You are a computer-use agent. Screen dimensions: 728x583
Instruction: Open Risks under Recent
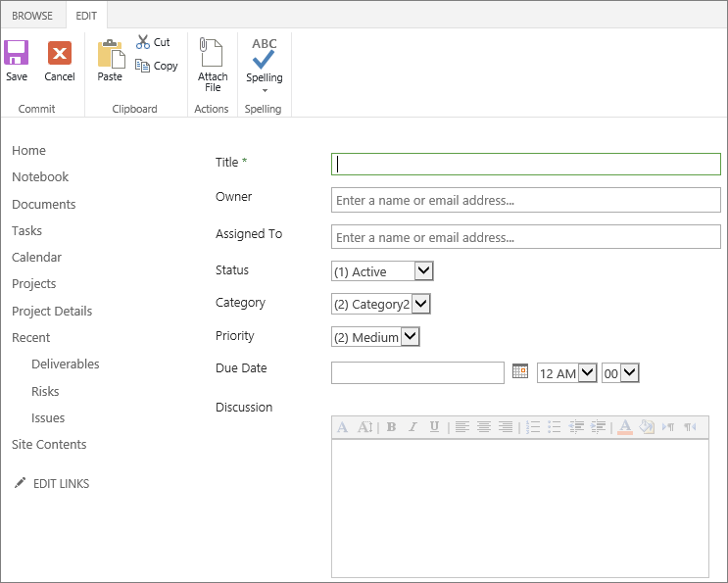45,391
